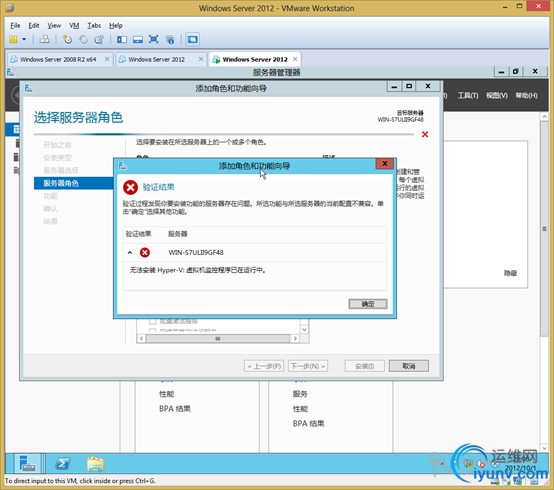Close the active Windows Server 2012 tab

(x=295, y=59)
